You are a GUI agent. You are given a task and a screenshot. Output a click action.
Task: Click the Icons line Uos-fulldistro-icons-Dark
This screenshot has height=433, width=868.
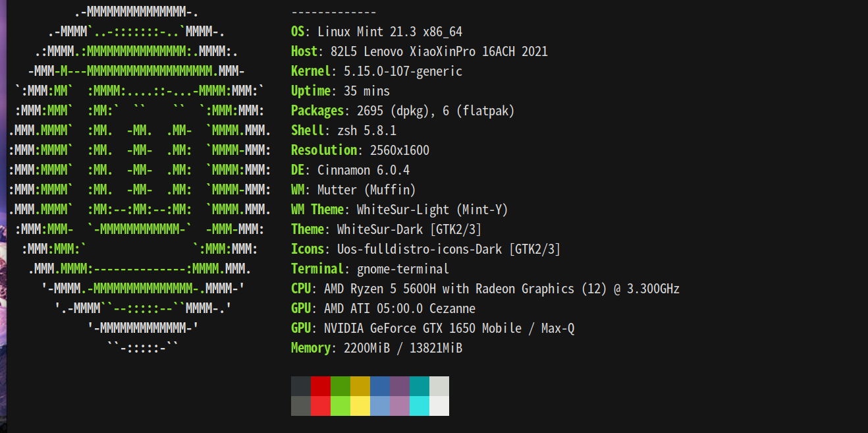[426, 249]
